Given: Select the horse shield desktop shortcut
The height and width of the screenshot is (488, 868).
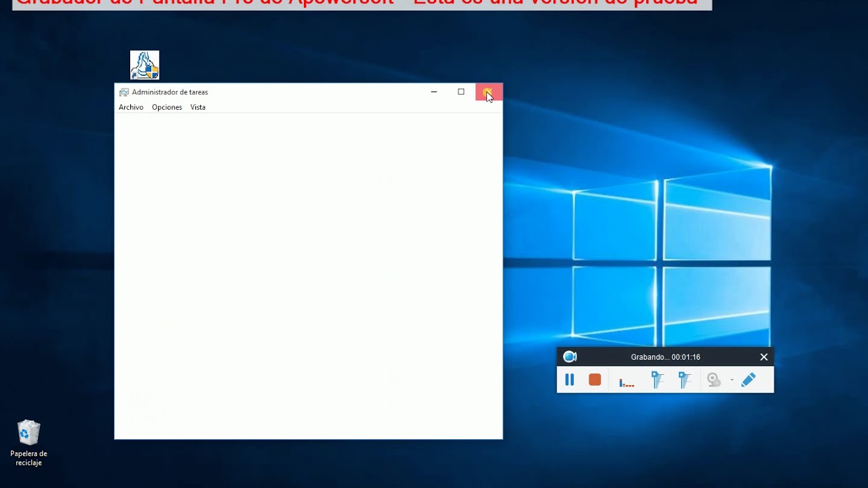Looking at the screenshot, I should click(x=144, y=65).
